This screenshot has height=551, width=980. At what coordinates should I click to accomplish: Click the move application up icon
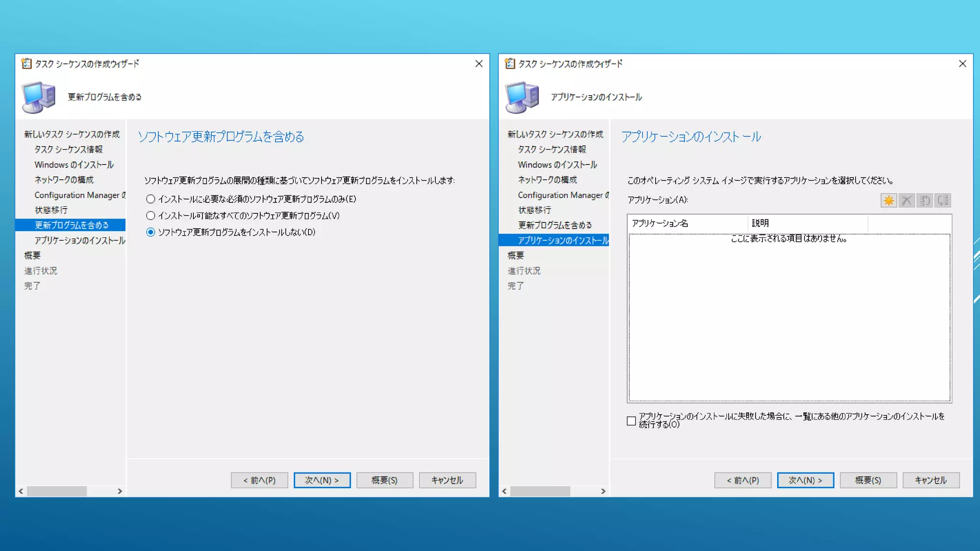click(924, 200)
